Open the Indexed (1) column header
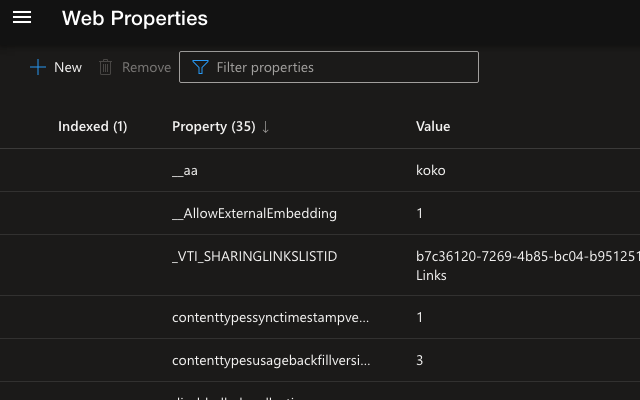640x400 pixels. click(92, 127)
